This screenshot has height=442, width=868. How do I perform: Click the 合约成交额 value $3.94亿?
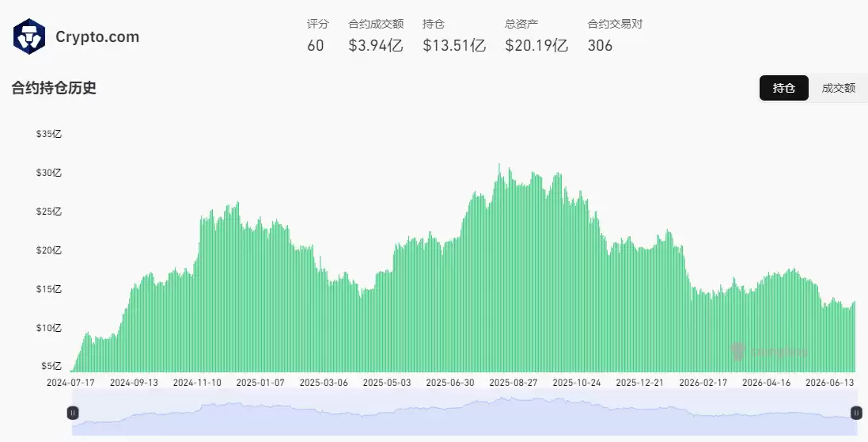(376, 45)
